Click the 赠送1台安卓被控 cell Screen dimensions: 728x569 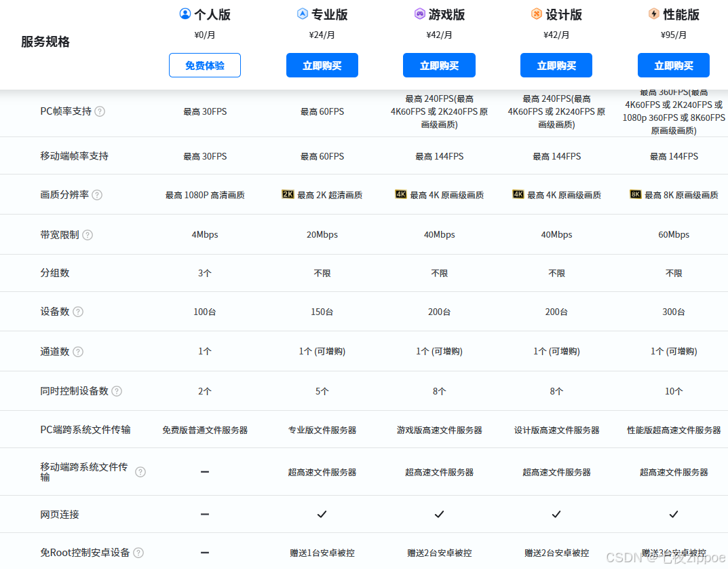coord(322,553)
